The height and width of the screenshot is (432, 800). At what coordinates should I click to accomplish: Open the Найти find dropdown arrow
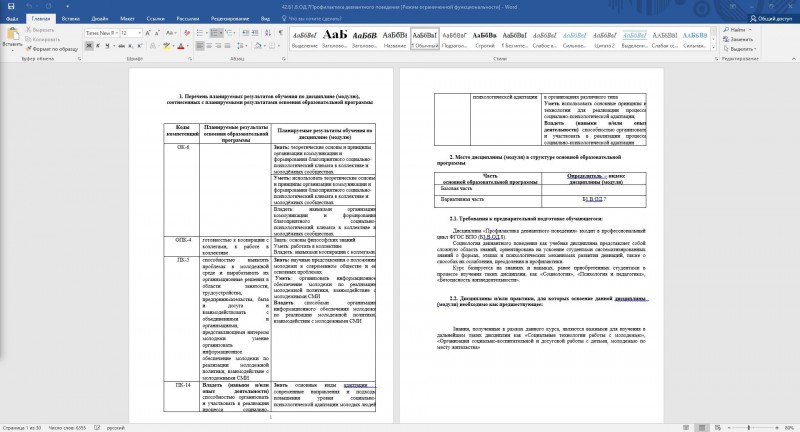[x=750, y=30]
